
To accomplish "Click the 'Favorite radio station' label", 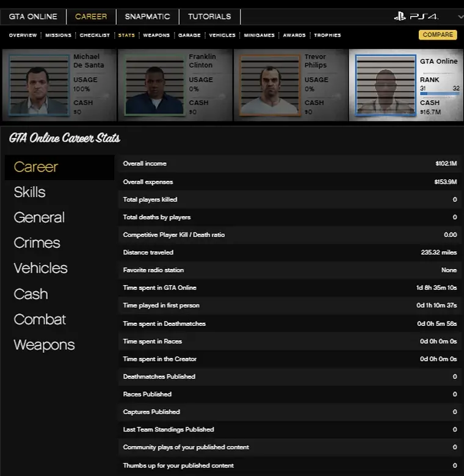I will (x=153, y=270).
